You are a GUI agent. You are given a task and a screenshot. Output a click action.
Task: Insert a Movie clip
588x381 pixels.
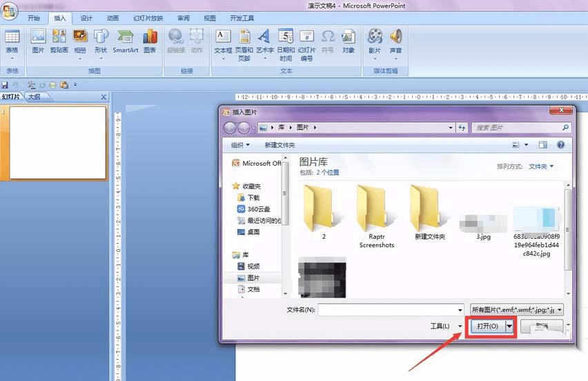[375, 44]
